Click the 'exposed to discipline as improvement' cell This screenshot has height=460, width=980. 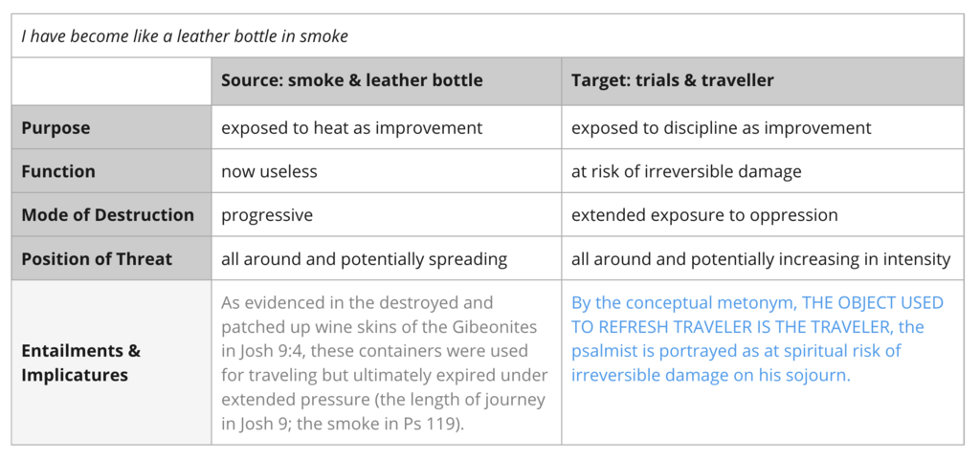coord(721,127)
